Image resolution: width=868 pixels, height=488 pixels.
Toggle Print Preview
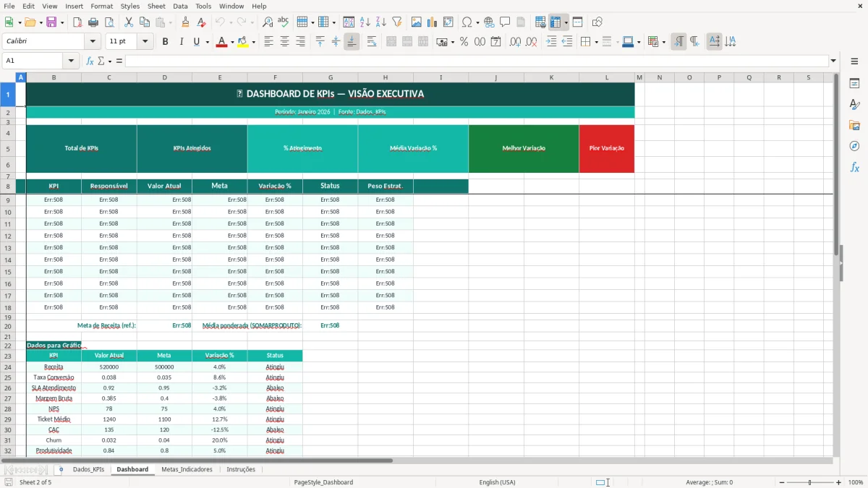coord(109,22)
